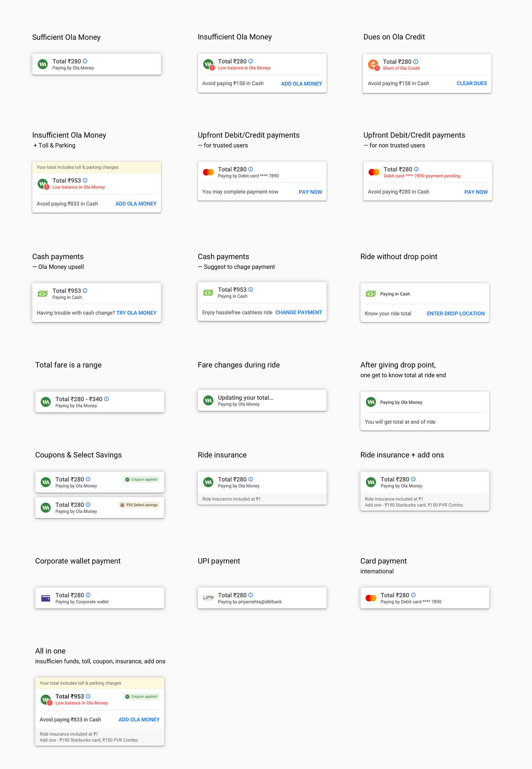Tap the CHANGE PAYMENT button
Screen dimensions: 532x769
[x=299, y=312]
